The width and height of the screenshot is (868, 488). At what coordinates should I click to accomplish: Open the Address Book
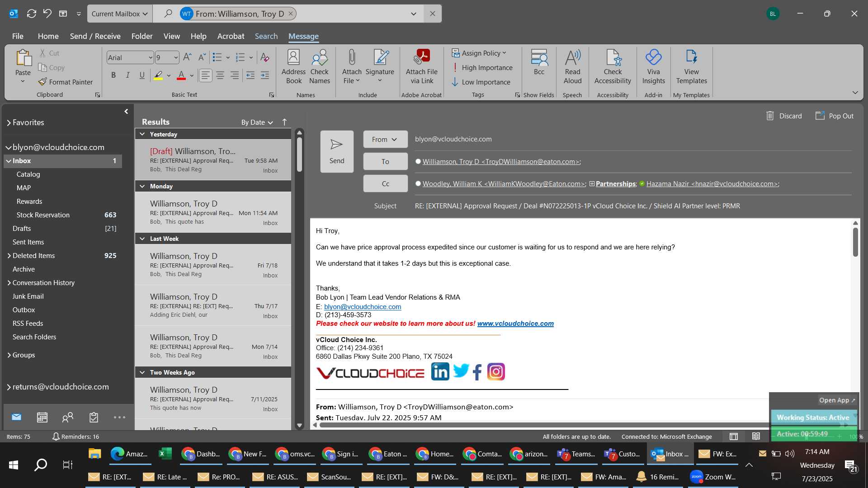pos(293,66)
